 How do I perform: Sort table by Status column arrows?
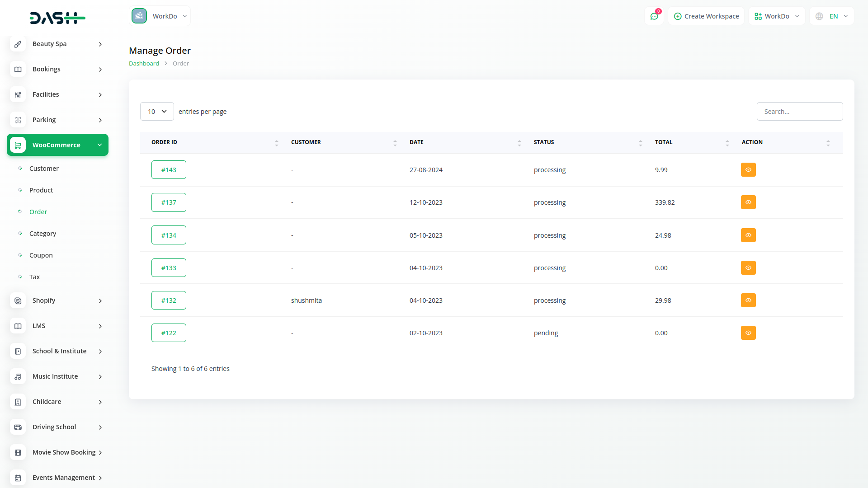click(640, 143)
